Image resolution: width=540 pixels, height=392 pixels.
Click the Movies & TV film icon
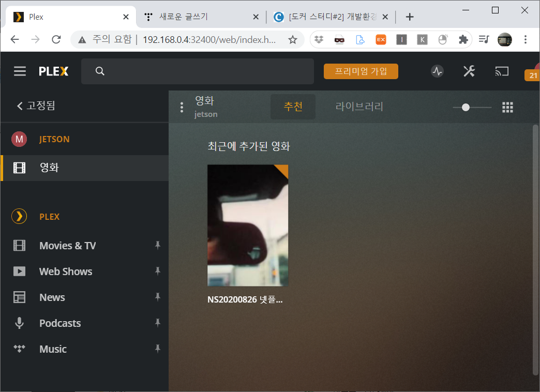tap(19, 246)
